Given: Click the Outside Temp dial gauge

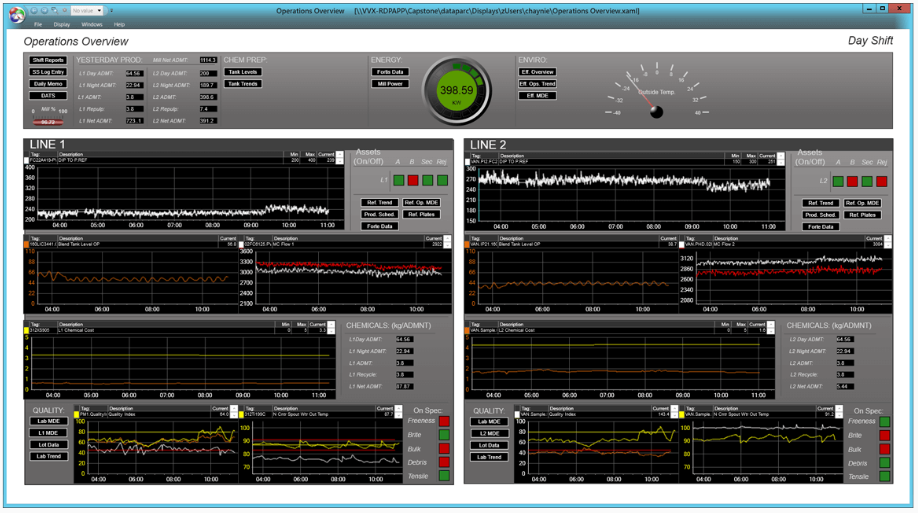Looking at the screenshot, I should coord(656,91).
